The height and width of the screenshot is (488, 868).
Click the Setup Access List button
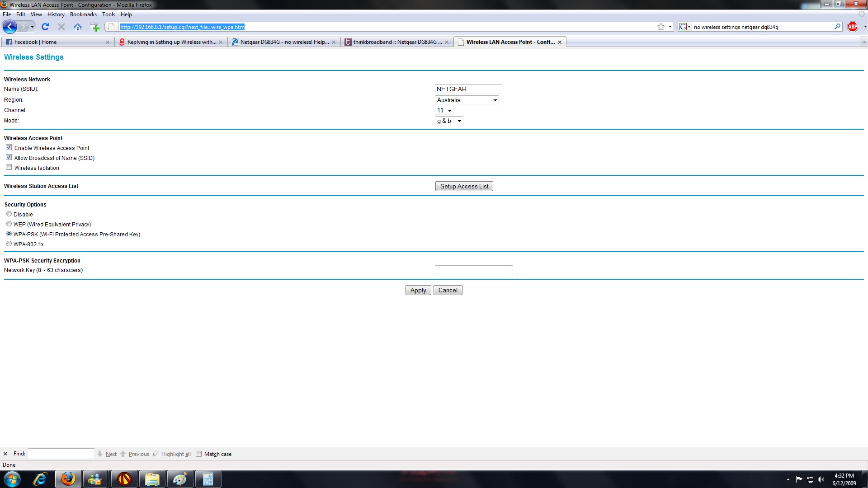point(464,186)
